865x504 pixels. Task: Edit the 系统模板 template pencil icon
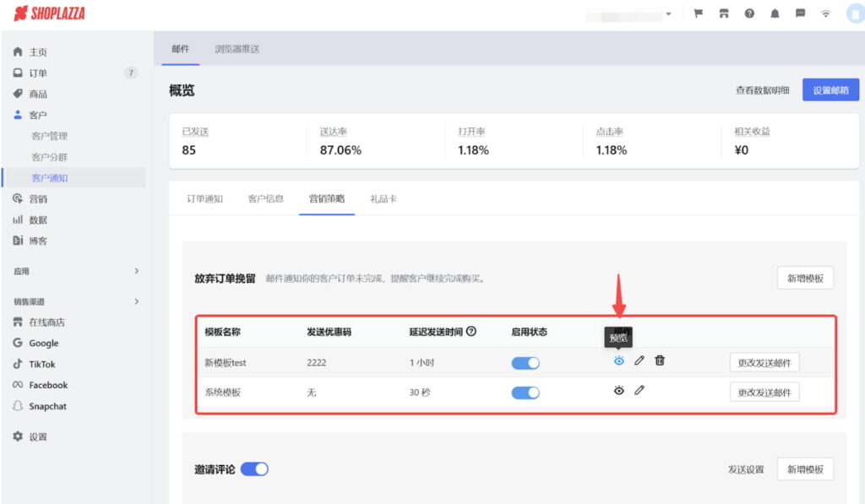pos(639,390)
